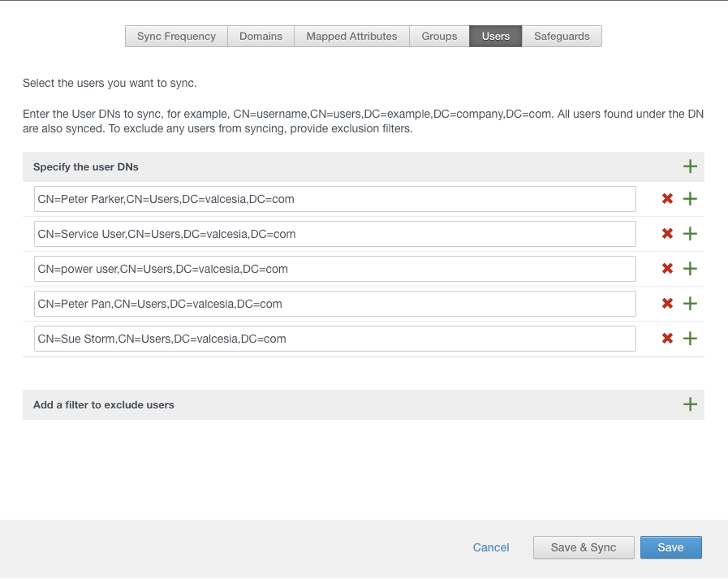This screenshot has height=579, width=728.
Task: Switch to the Sync Frequency tab
Action: (176, 37)
